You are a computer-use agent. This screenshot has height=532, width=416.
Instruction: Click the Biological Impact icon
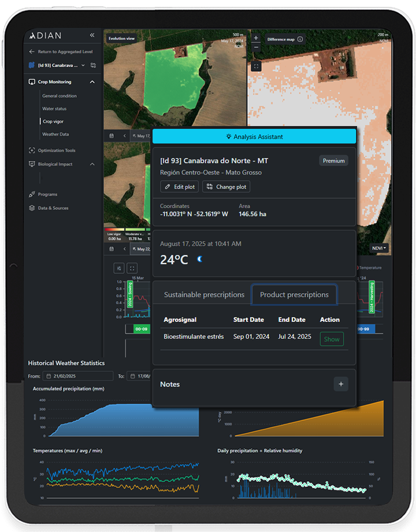click(32, 164)
